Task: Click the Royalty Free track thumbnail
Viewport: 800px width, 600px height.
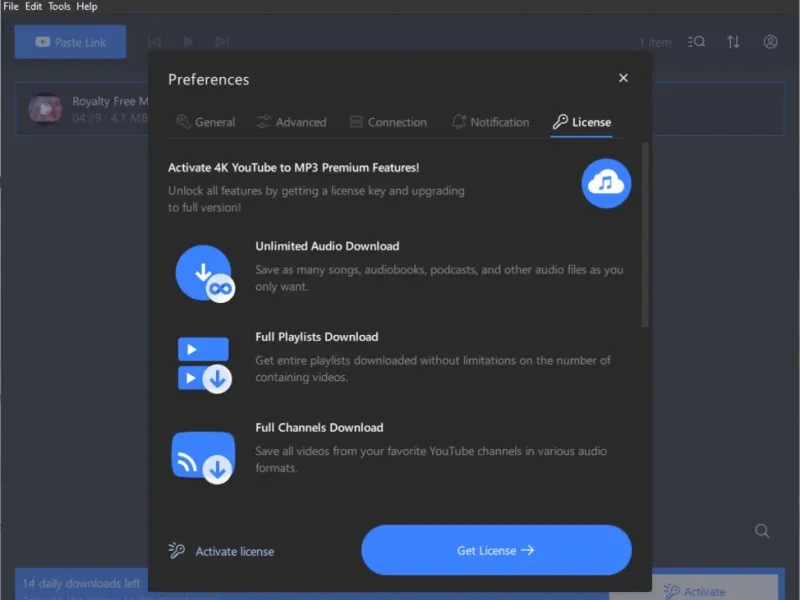Action: coord(45,109)
